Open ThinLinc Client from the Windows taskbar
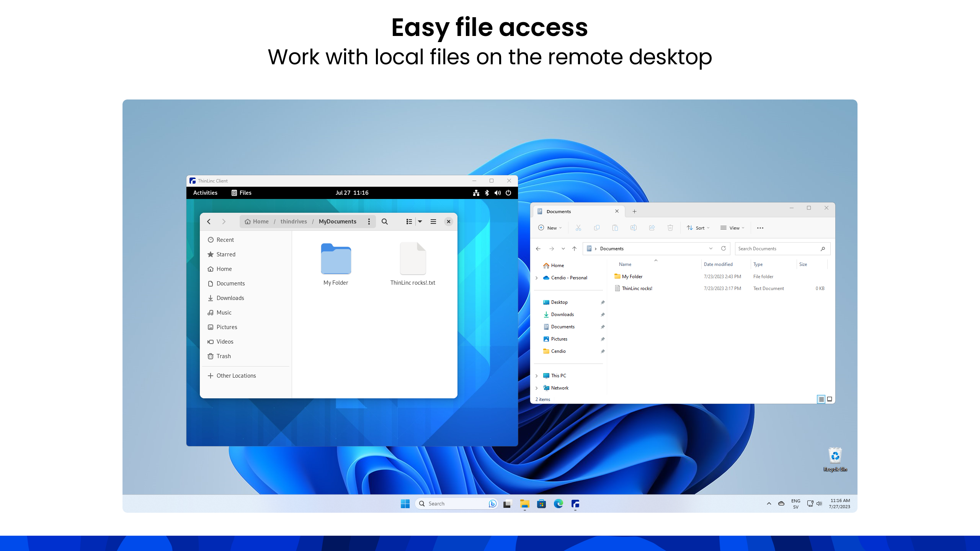980x551 pixels. 575,504
